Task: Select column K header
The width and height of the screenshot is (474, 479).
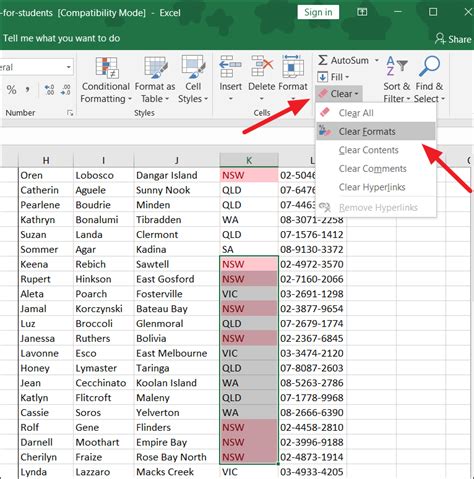Action: coord(249,160)
